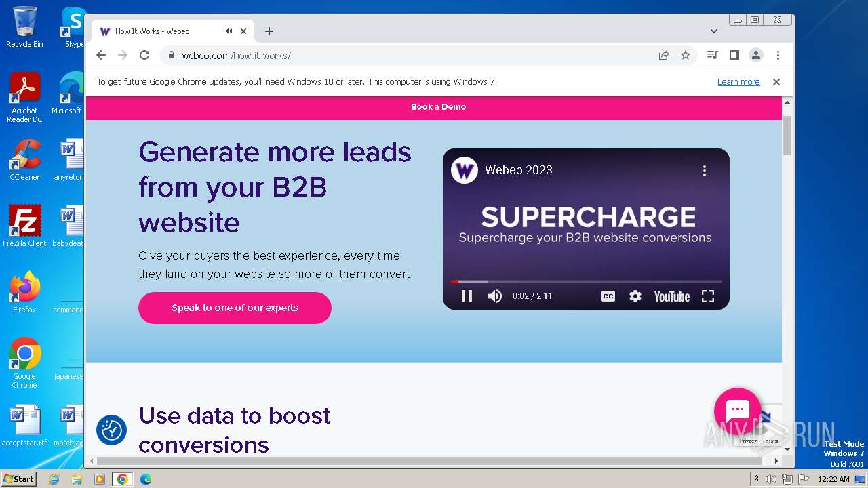Viewport: 868px width, 488px height.
Task: Open Firefox desktop shortcut
Action: 24,292
